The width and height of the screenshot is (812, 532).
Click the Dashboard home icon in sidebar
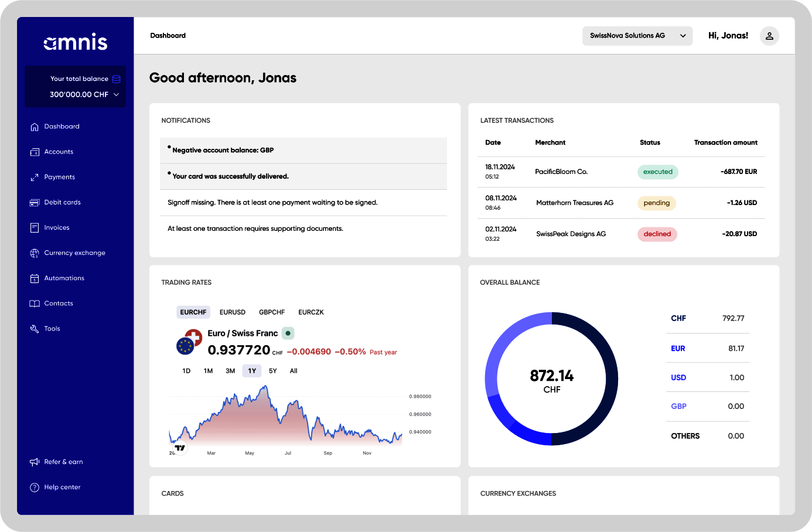(35, 127)
